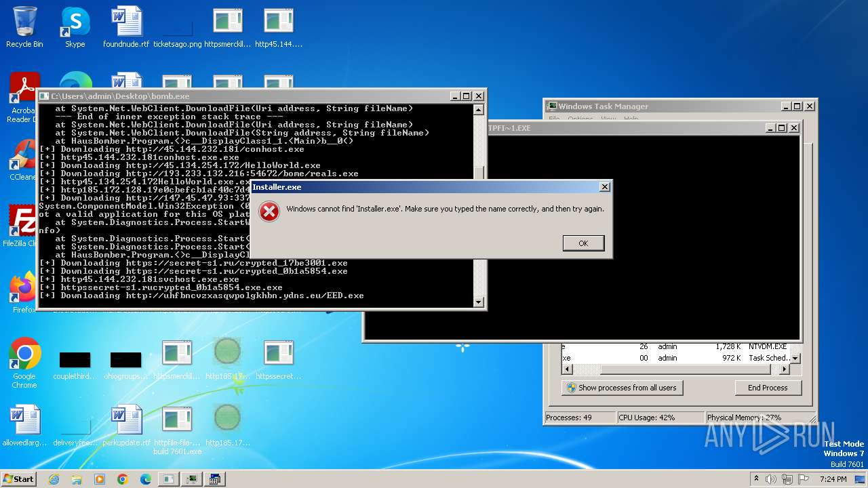Select green circle http185.17 icon in bottom row
This screenshot has height=488, width=868.
(x=228, y=426)
